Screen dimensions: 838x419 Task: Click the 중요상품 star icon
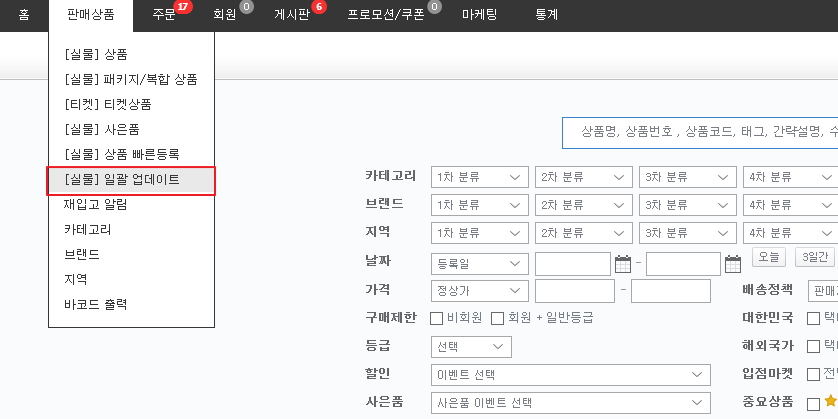[831, 401]
